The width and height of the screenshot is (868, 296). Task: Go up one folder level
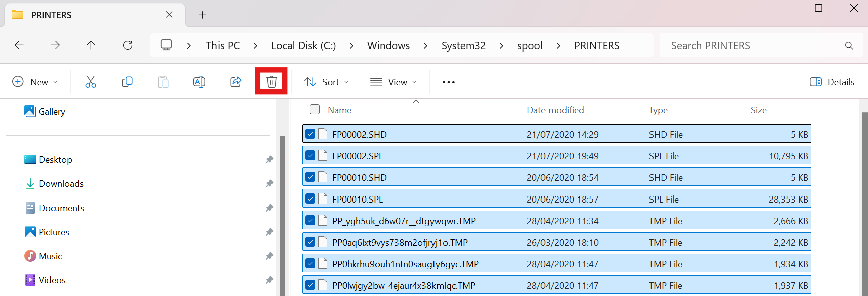91,45
